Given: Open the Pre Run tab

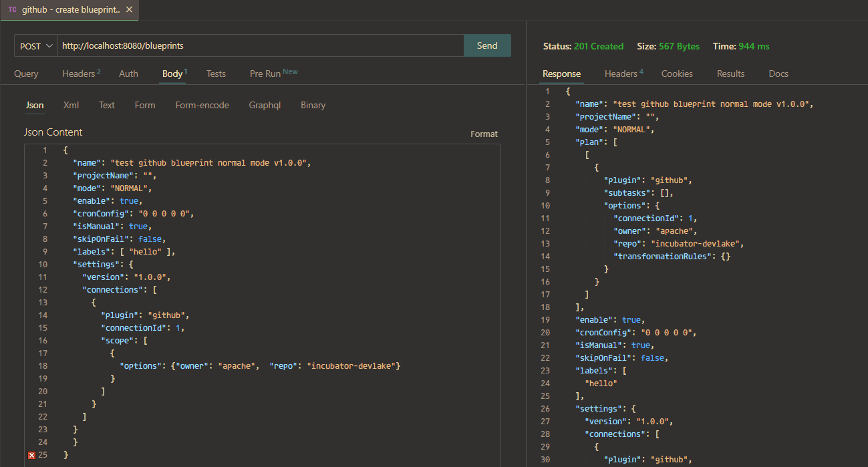Looking at the screenshot, I should (273, 73).
